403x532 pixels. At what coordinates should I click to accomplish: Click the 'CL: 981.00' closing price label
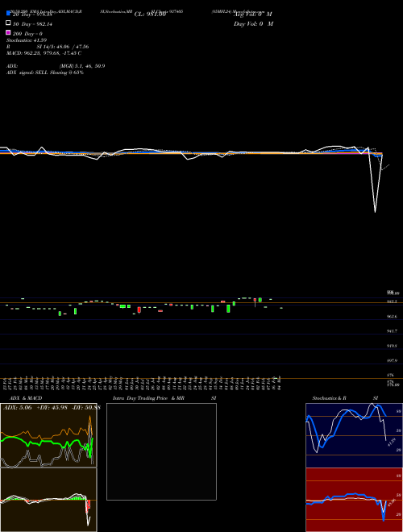[x=150, y=15]
